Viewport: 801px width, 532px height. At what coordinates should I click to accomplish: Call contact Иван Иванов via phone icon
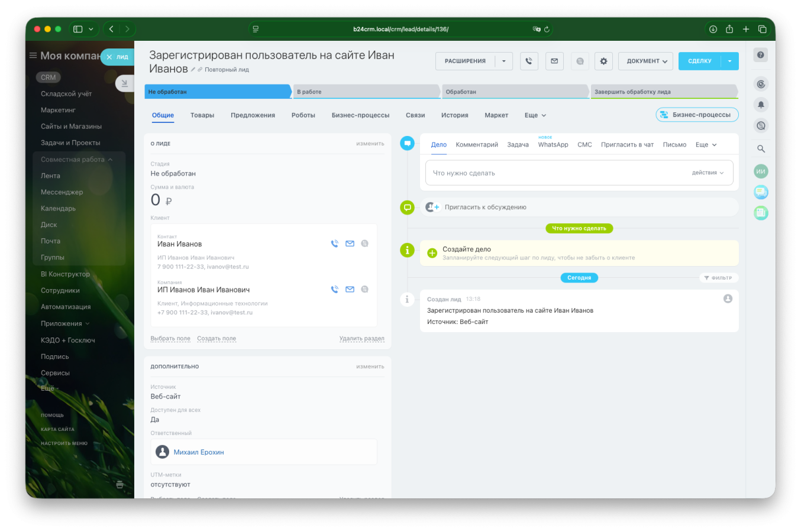(334, 244)
